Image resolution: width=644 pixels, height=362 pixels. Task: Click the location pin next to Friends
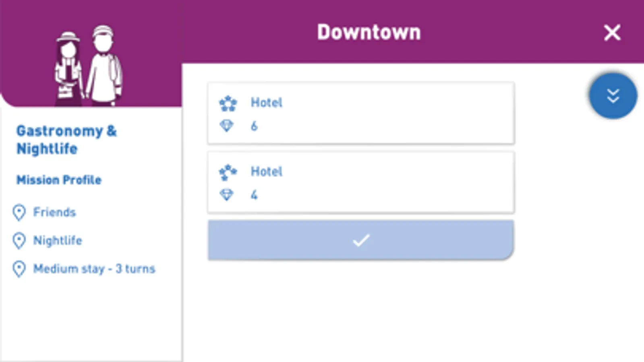tap(19, 212)
